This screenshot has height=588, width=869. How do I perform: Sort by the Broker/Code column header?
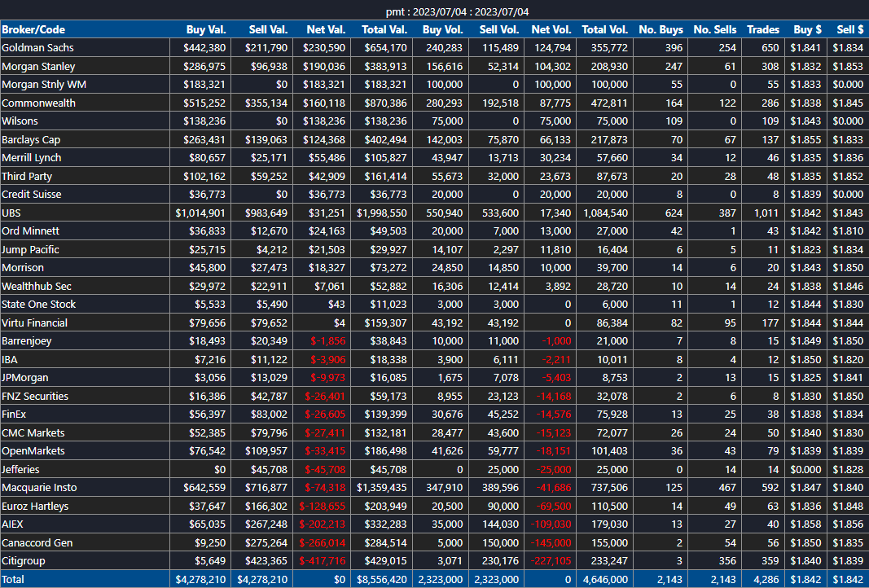(33, 30)
